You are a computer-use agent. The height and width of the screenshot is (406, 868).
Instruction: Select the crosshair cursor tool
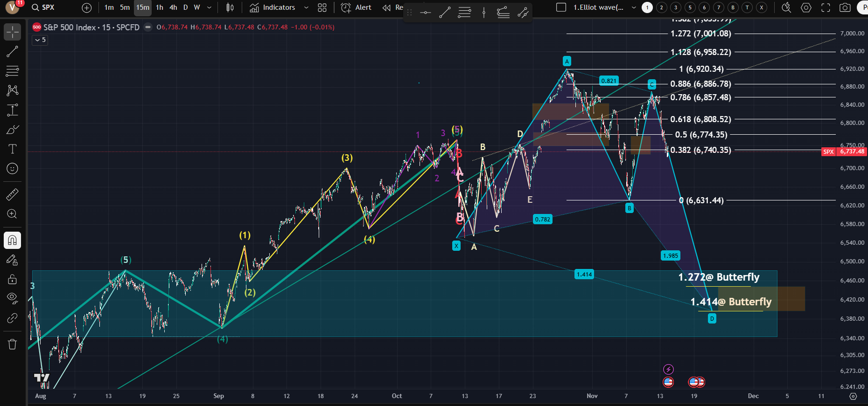[13, 32]
